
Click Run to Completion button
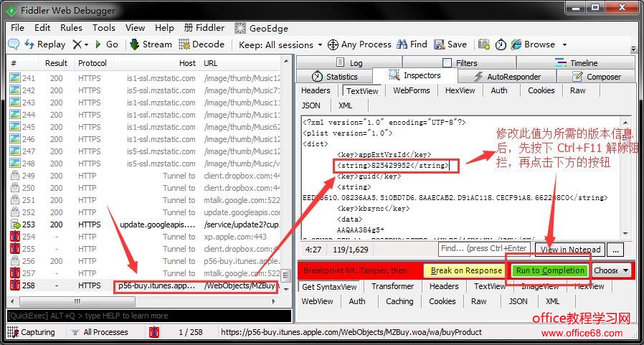click(x=550, y=270)
